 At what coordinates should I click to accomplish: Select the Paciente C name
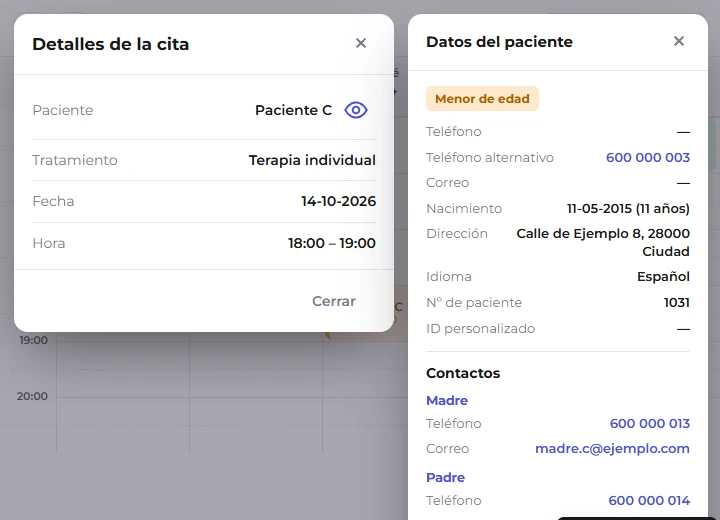[x=293, y=110]
